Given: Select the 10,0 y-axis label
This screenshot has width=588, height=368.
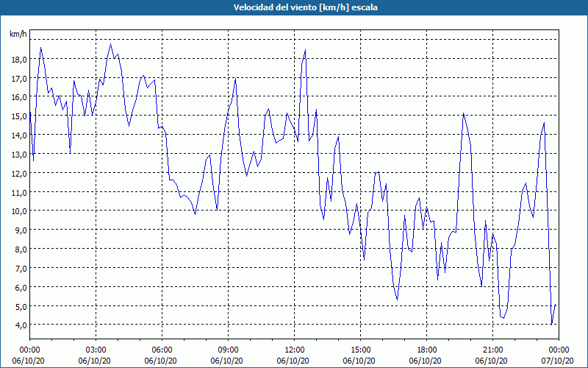Looking at the screenshot, I should [21, 211].
